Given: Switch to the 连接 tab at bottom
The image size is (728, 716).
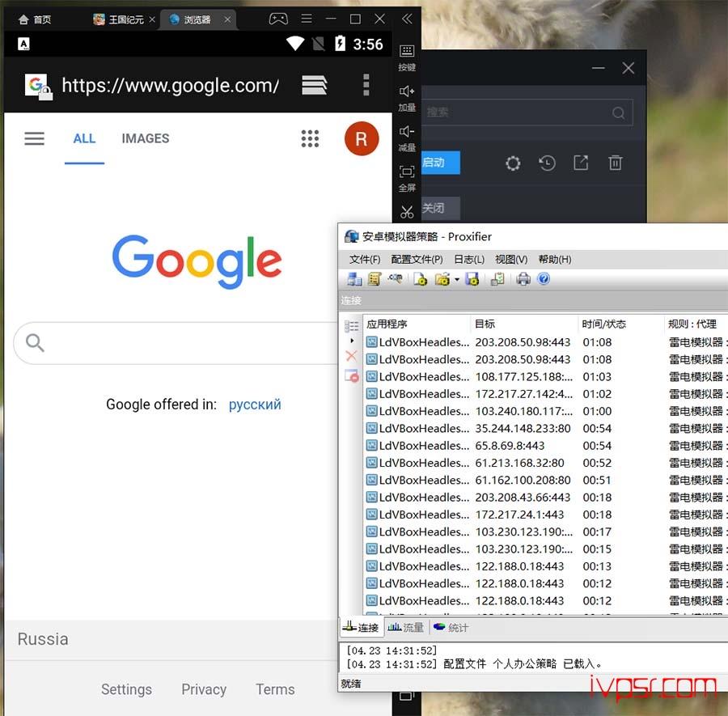Looking at the screenshot, I should (x=361, y=628).
